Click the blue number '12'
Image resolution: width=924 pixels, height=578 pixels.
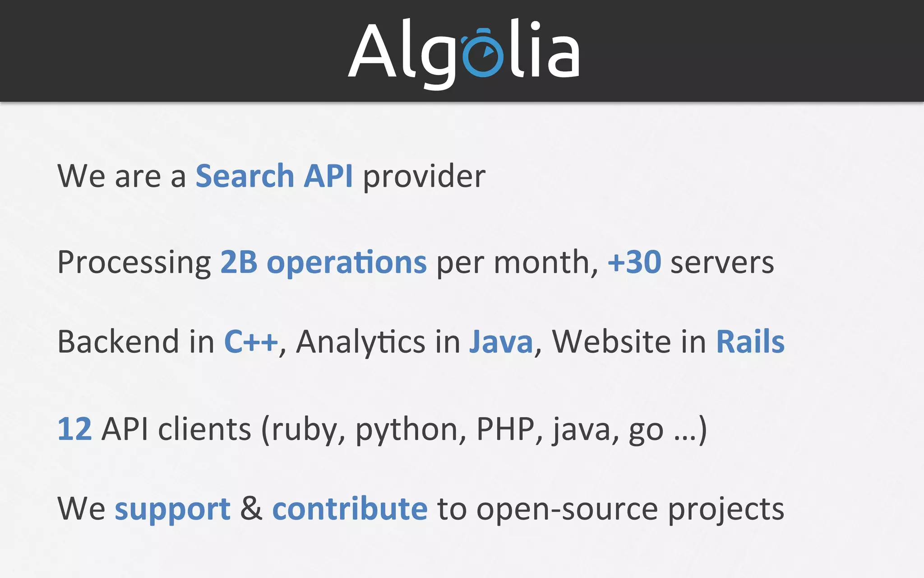(75, 429)
